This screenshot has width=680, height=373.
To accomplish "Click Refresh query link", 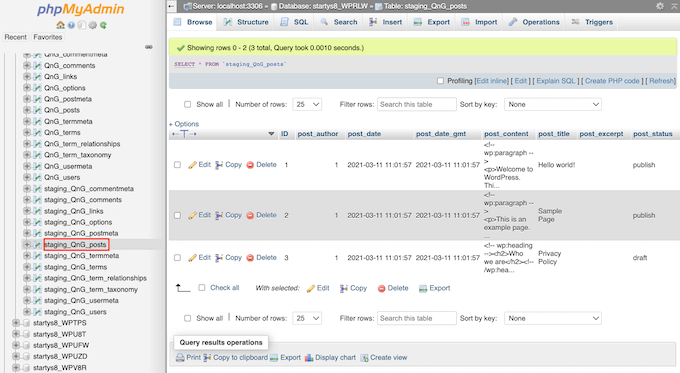I will coord(661,81).
